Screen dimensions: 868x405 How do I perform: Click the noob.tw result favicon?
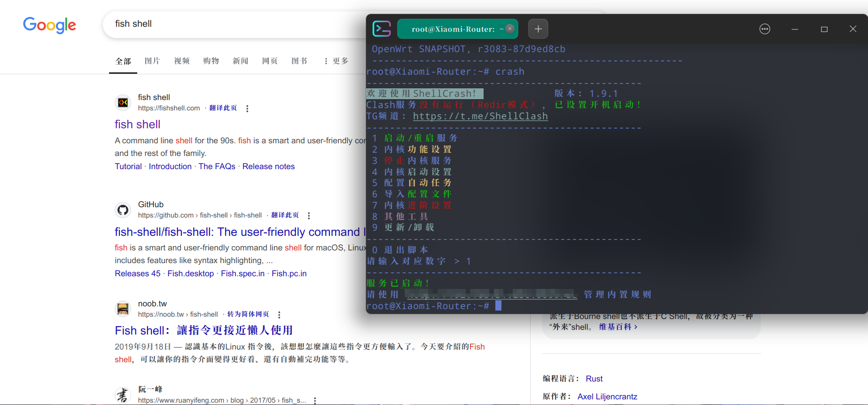123,309
